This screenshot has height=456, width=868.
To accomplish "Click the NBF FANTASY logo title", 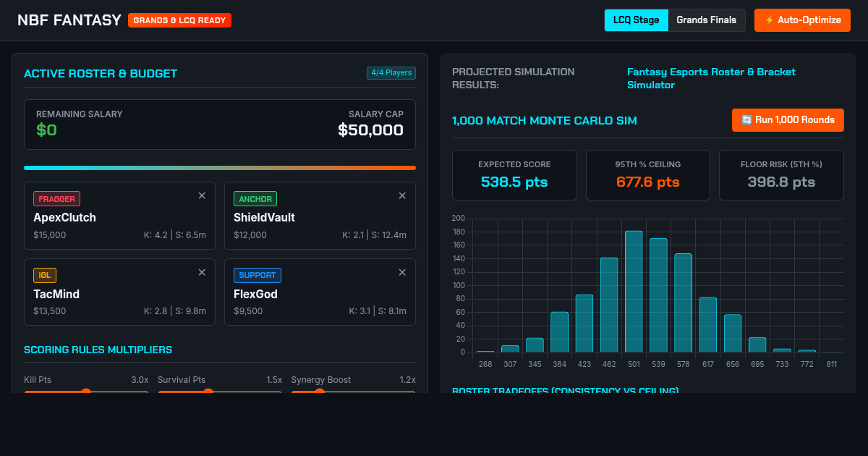I will (69, 20).
